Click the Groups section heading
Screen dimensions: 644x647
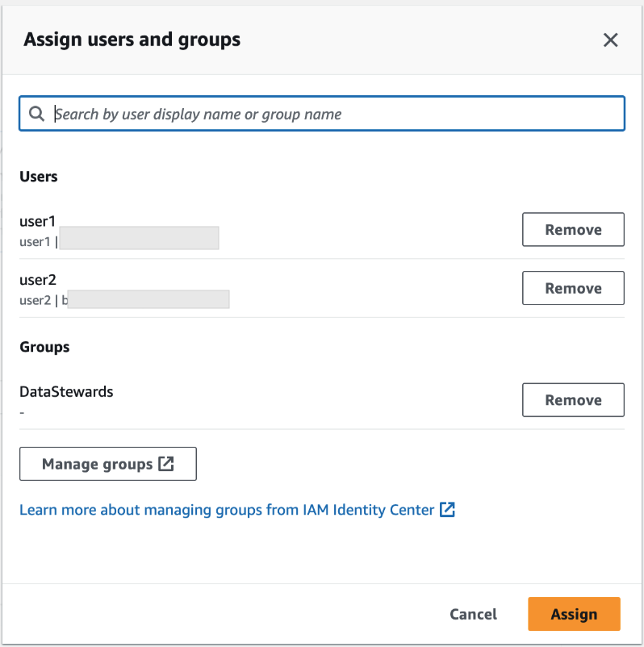44,347
